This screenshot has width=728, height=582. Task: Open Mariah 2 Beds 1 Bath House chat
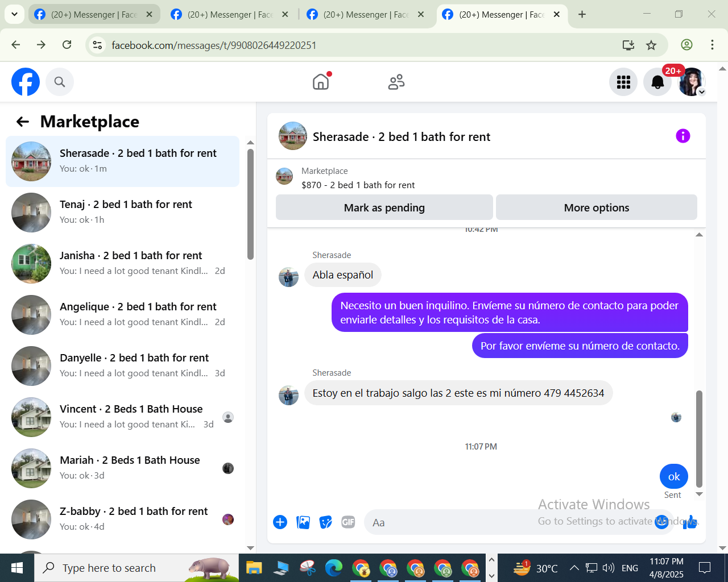tap(122, 468)
